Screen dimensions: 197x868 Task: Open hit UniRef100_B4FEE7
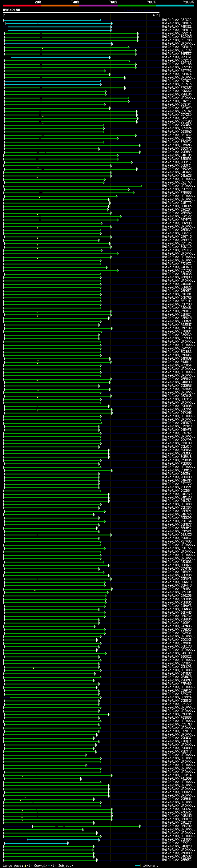coord(177,54)
